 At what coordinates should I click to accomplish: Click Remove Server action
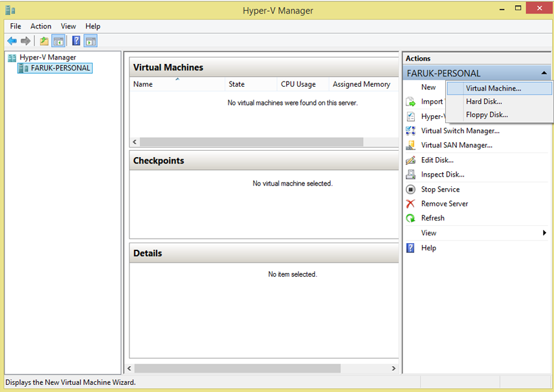point(445,204)
